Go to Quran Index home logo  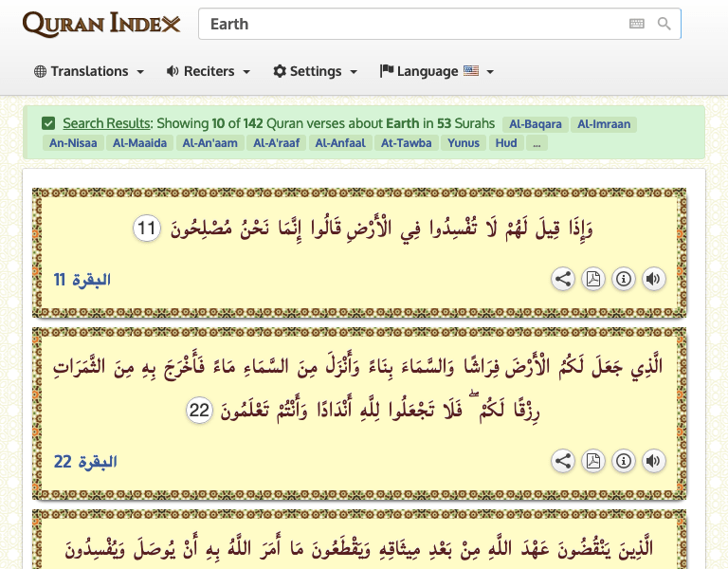(101, 24)
